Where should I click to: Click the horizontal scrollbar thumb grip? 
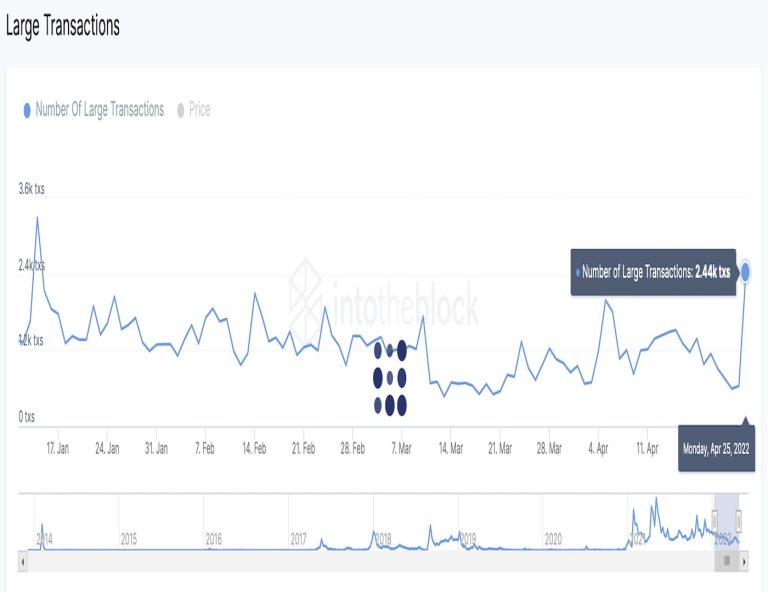pos(727,562)
